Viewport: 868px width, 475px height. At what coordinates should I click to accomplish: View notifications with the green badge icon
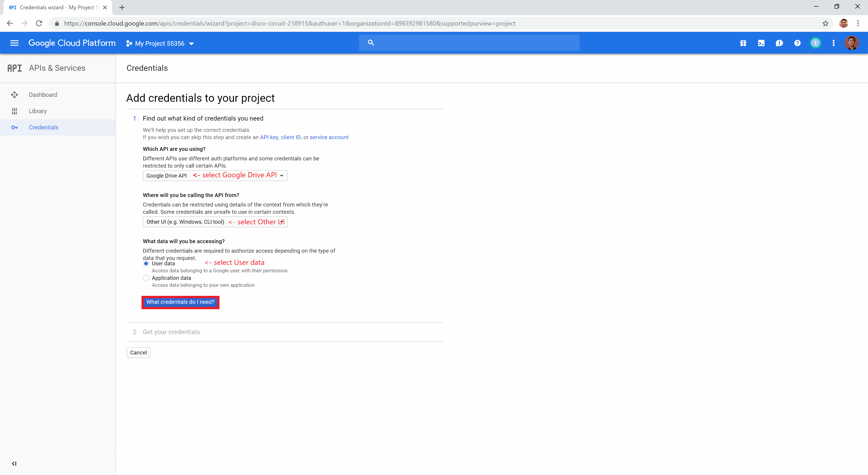(x=815, y=43)
